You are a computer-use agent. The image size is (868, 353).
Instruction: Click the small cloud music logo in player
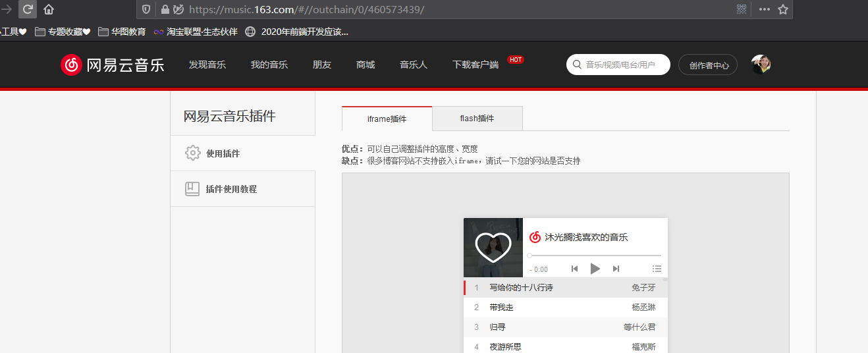coord(535,237)
